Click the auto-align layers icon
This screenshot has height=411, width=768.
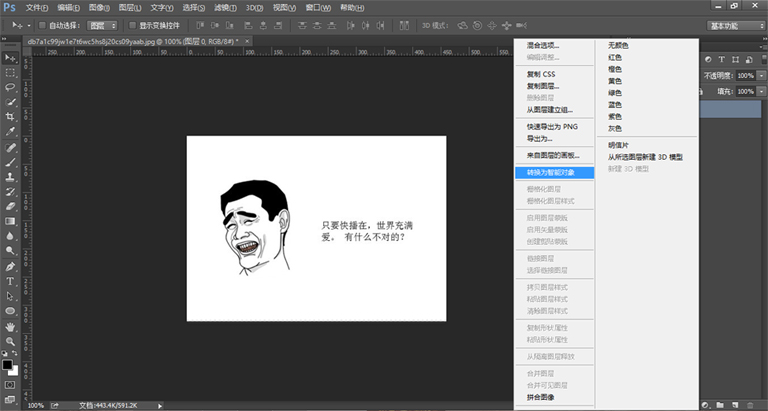coord(404,25)
